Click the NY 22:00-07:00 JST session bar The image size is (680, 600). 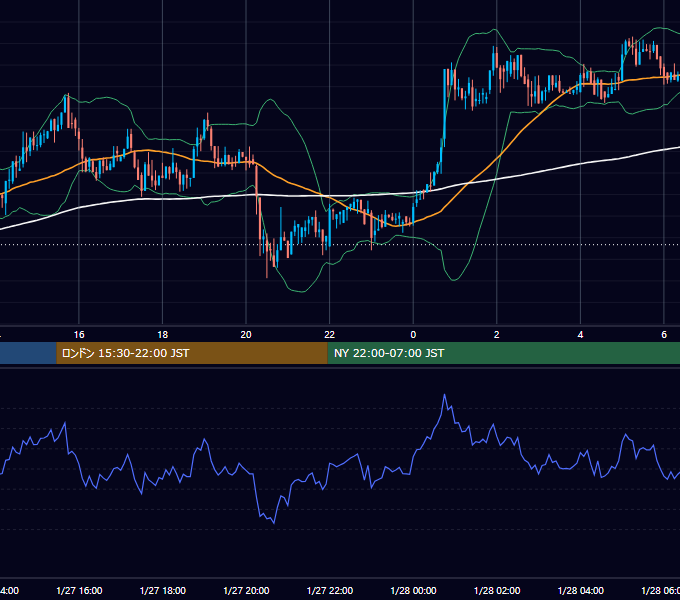(x=503, y=353)
